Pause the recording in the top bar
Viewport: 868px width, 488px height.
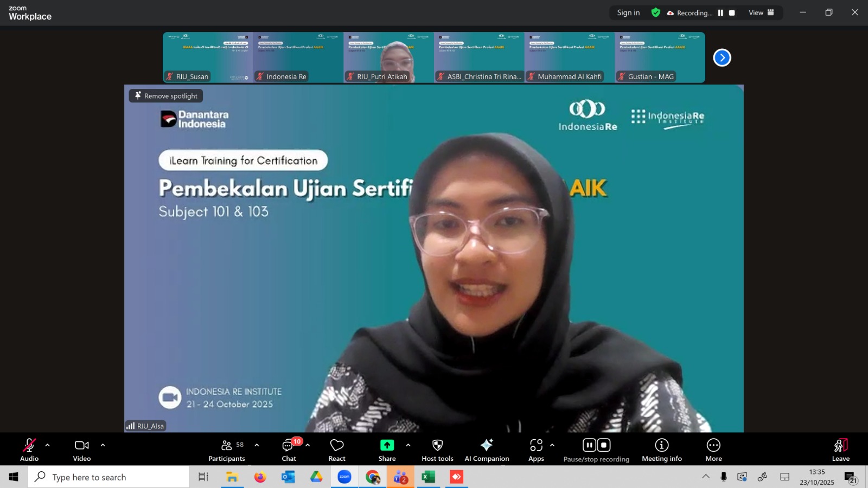[720, 13]
